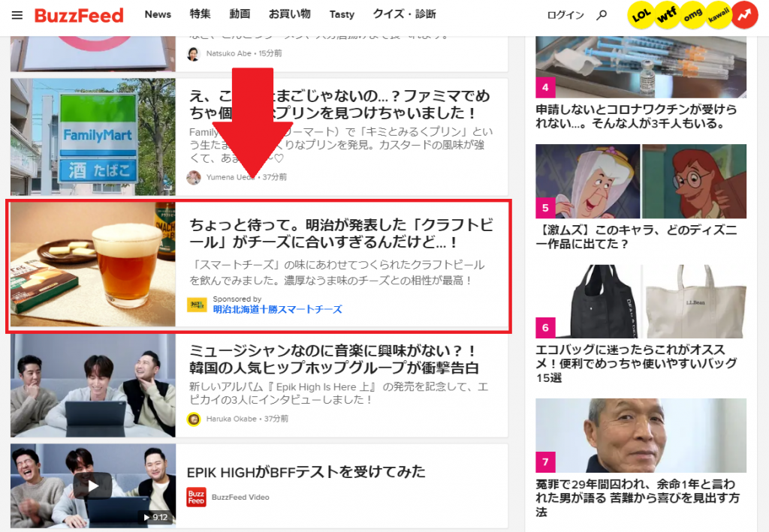Click the wtf badge
Image resolution: width=769 pixels, height=532 pixels.
667,15
